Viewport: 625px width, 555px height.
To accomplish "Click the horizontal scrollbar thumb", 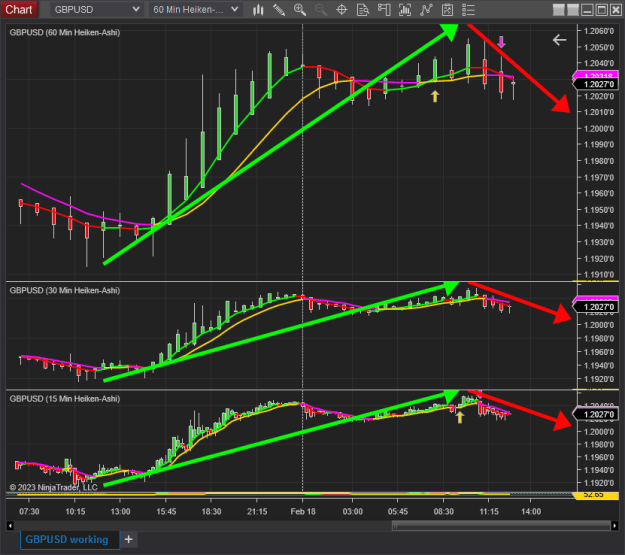I will (501, 526).
